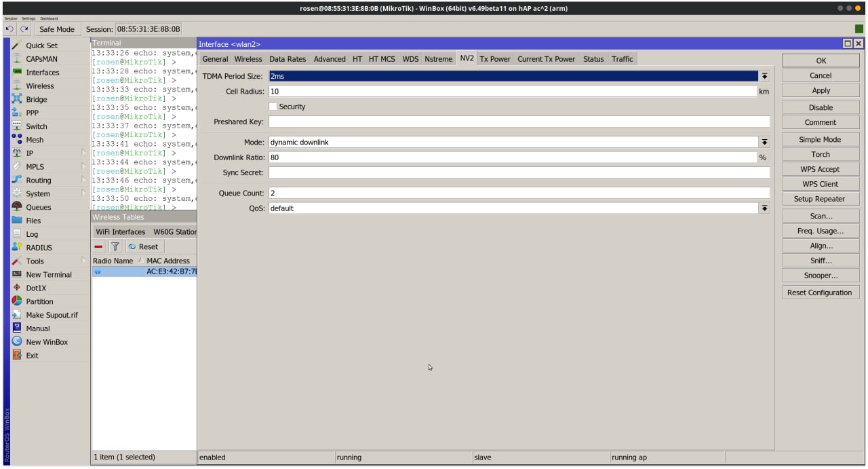Screen dimensions: 868x469
Task: Open the Mode dropdown arrow
Action: (x=765, y=142)
